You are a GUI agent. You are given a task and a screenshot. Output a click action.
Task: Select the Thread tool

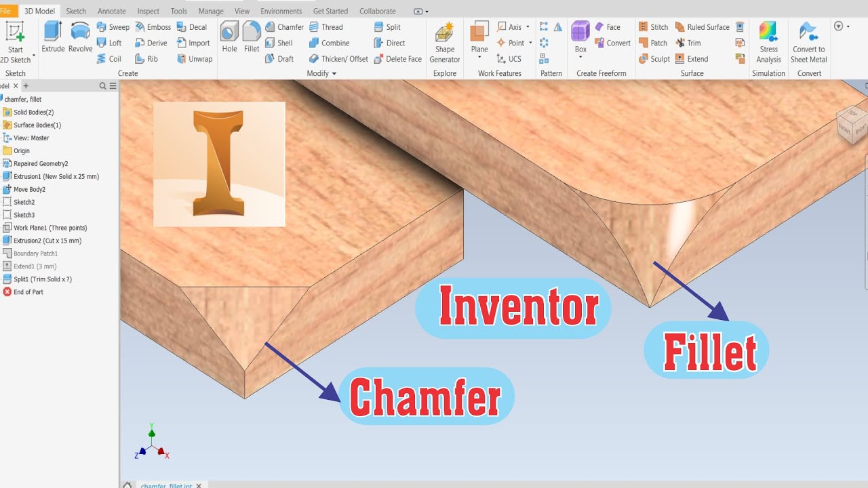click(326, 27)
